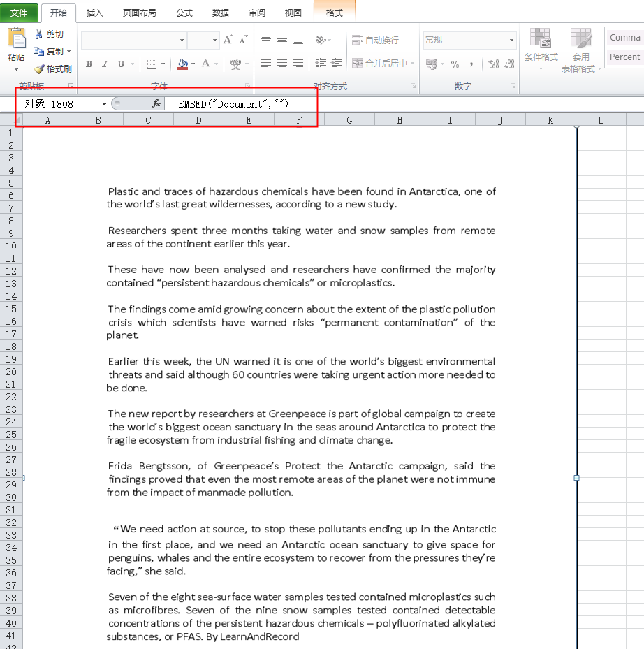644x649 pixels.
Task: Increase indent
Action: coord(336,63)
